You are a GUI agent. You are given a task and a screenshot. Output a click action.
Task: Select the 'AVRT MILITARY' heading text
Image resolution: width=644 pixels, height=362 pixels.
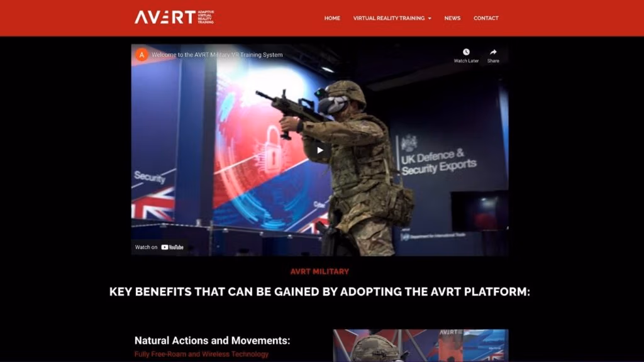click(x=319, y=271)
